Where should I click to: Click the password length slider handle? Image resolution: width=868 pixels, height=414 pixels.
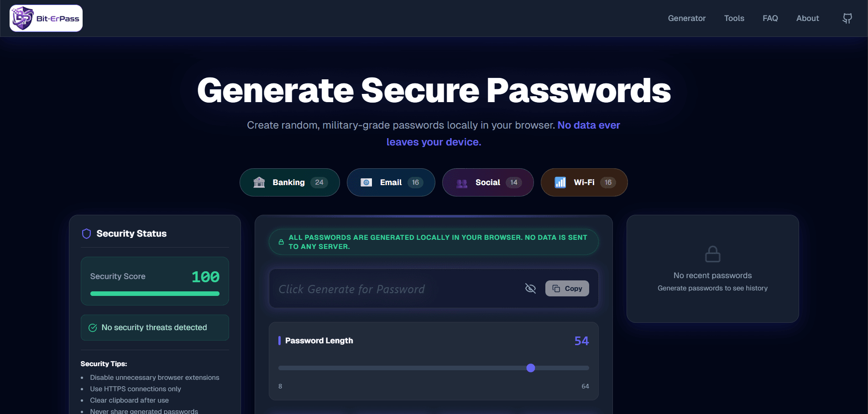(x=530, y=368)
